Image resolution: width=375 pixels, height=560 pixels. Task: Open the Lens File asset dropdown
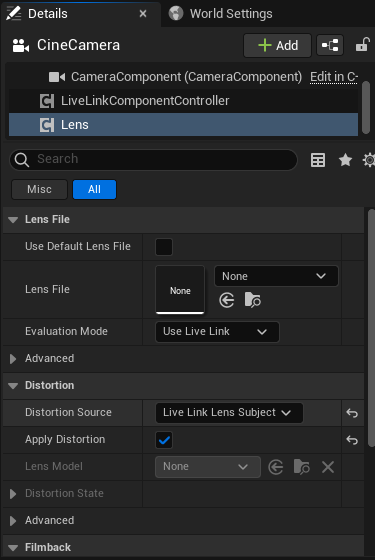[x=276, y=276]
